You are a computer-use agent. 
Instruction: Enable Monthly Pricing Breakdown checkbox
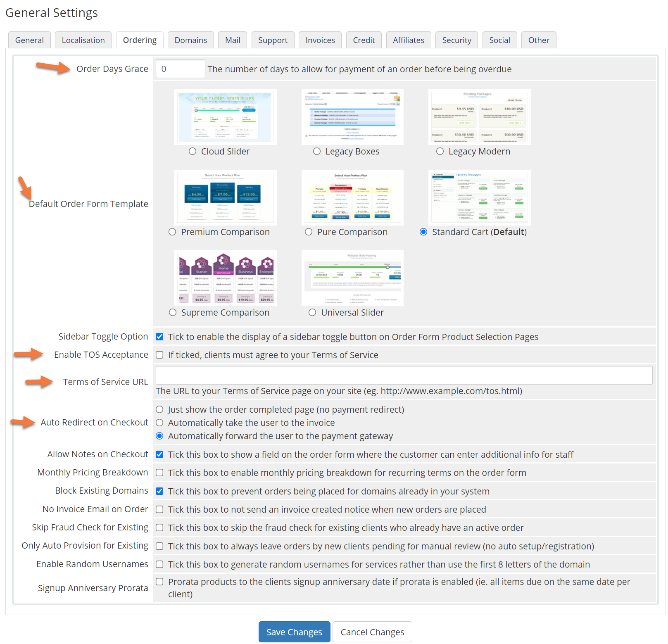tap(159, 473)
